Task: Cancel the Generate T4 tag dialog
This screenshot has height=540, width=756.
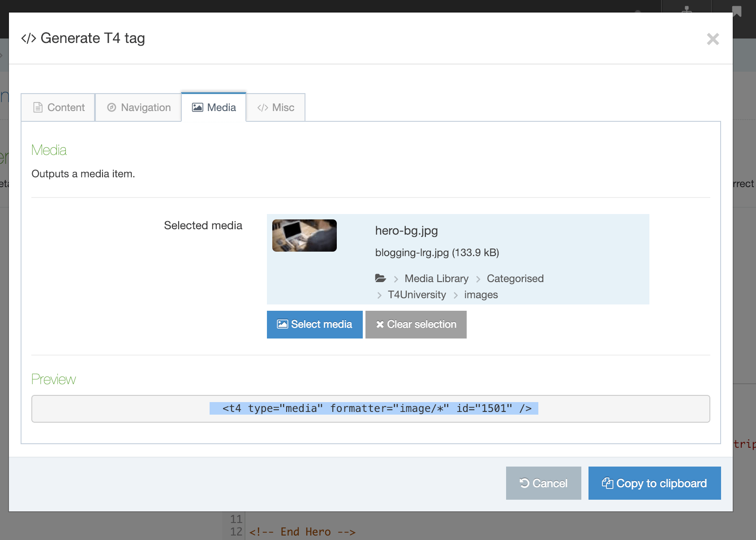Action: (x=543, y=483)
